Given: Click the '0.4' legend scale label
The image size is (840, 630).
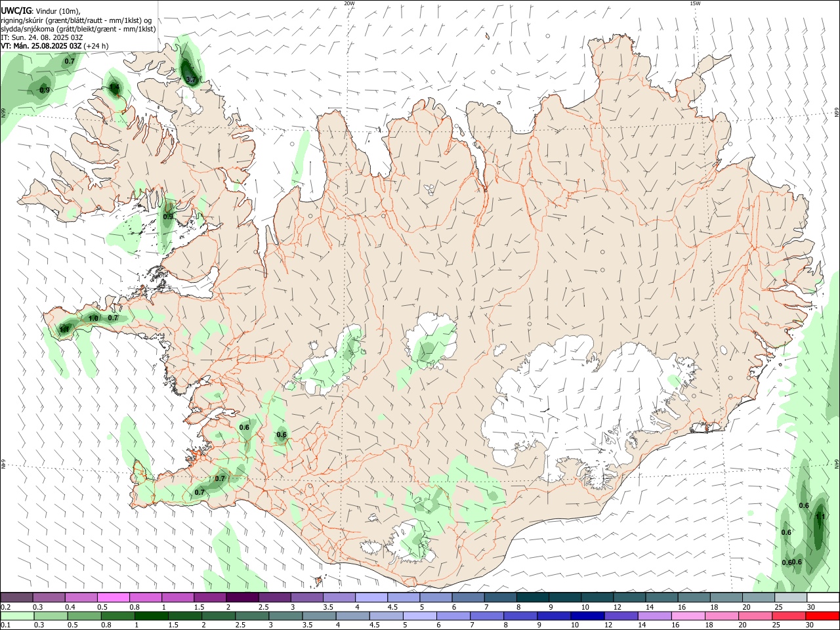Looking at the screenshot, I should (70, 607).
